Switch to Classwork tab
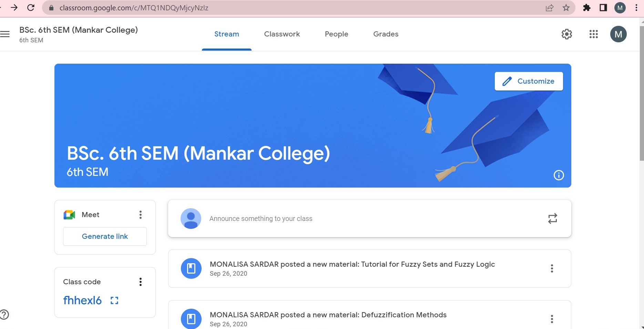 pyautogui.click(x=282, y=34)
